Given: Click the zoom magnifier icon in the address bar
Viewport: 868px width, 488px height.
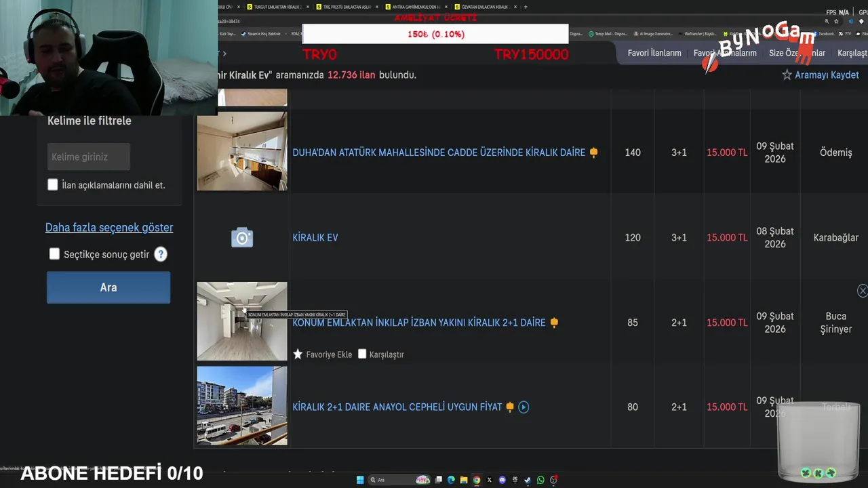Looking at the screenshot, I should point(827,21).
